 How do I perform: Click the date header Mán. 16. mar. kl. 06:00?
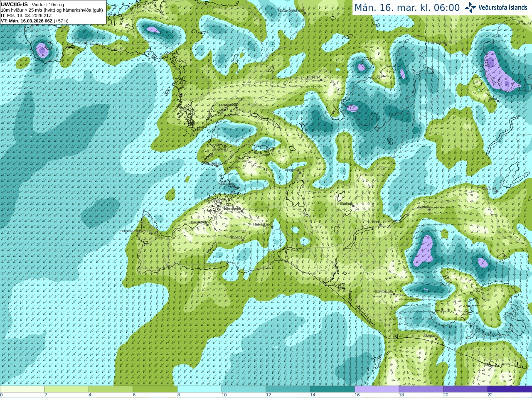(407, 7)
